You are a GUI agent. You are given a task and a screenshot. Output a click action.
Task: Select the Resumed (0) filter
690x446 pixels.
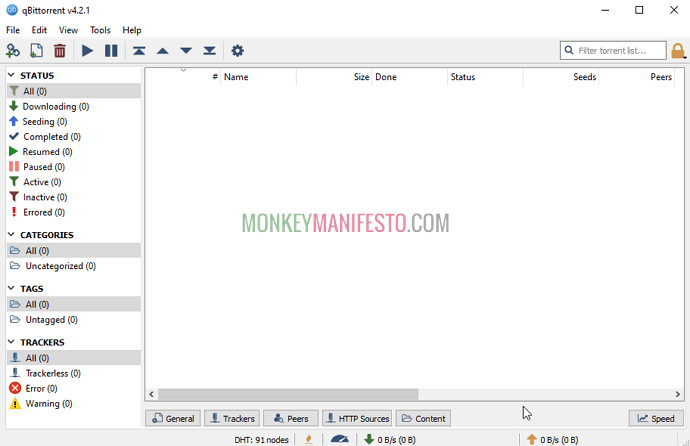[74, 152]
